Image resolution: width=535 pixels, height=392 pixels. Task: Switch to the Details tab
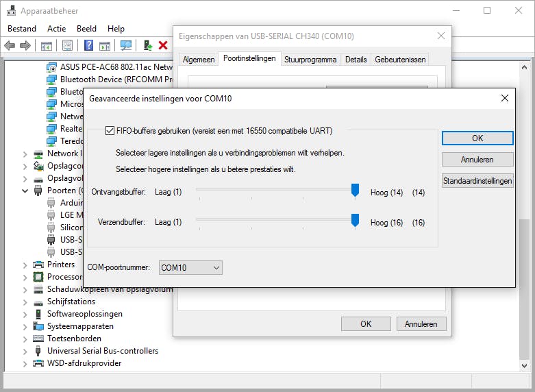[356, 60]
